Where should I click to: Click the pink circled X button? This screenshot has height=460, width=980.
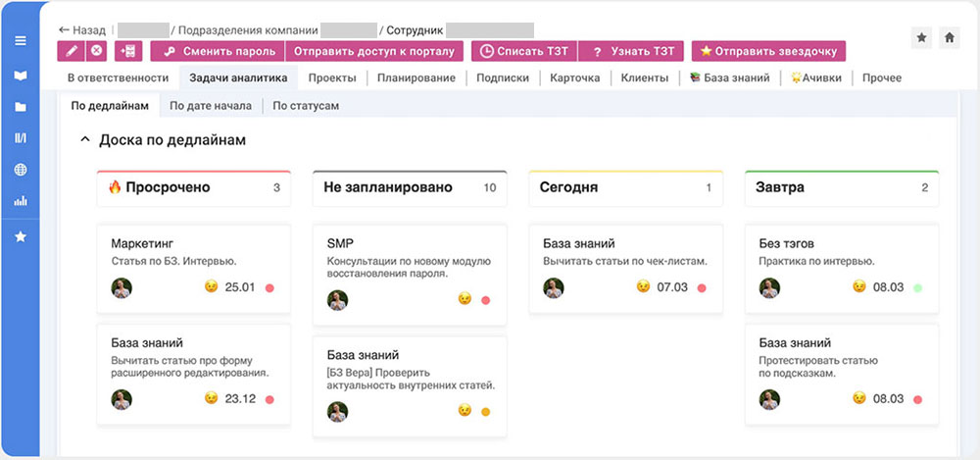click(x=96, y=51)
